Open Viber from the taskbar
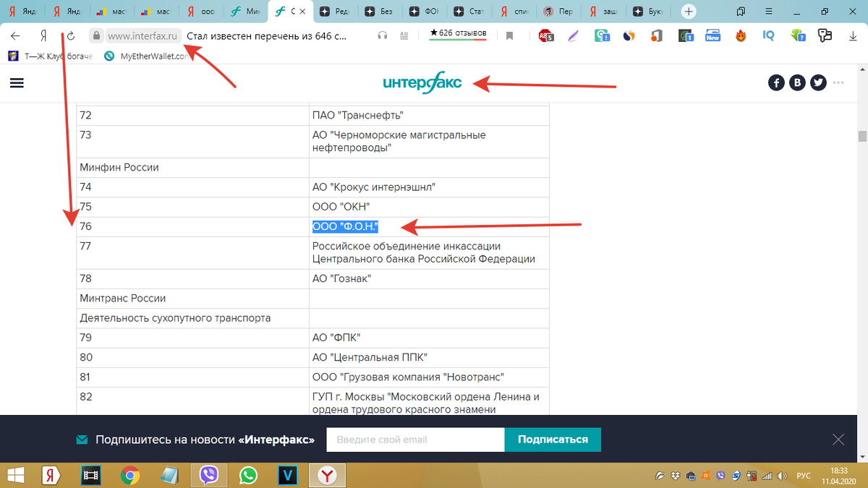 click(210, 475)
